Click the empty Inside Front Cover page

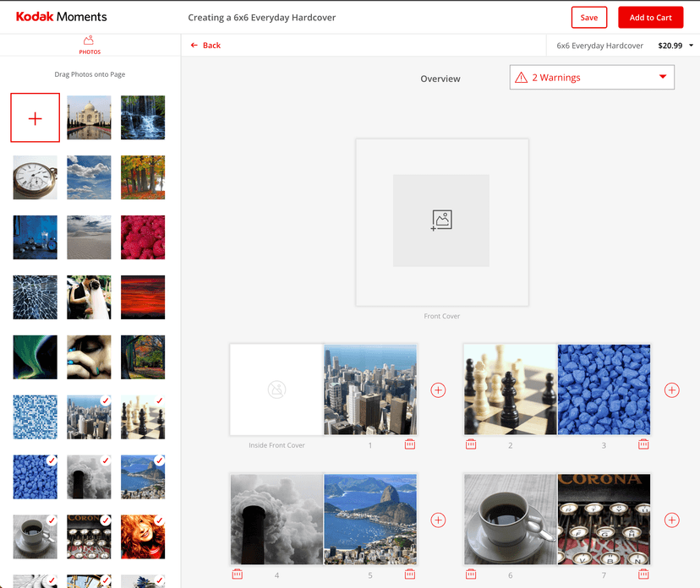pos(276,389)
